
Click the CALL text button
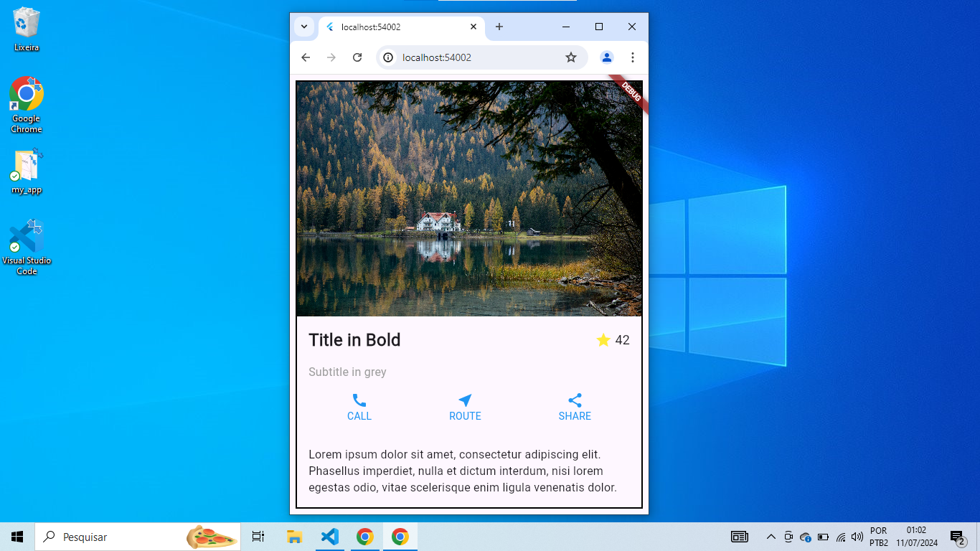click(359, 416)
